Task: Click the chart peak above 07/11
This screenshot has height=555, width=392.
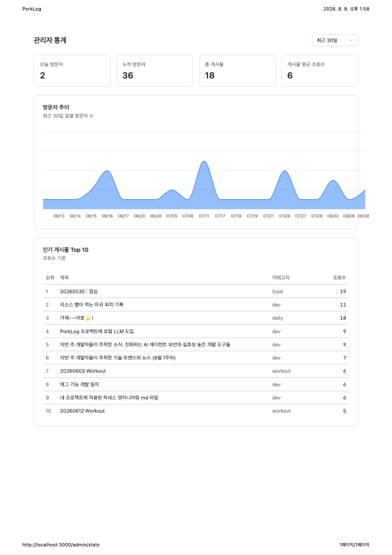Action: coord(204,161)
